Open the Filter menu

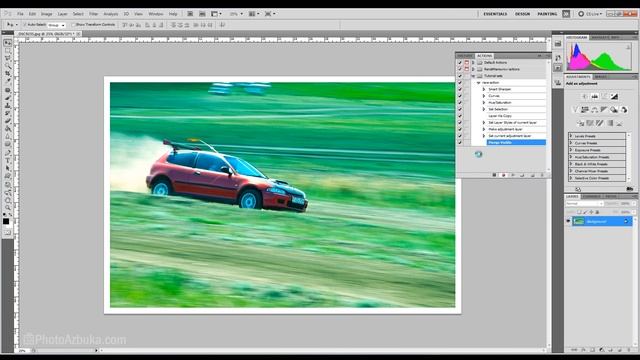(x=93, y=14)
